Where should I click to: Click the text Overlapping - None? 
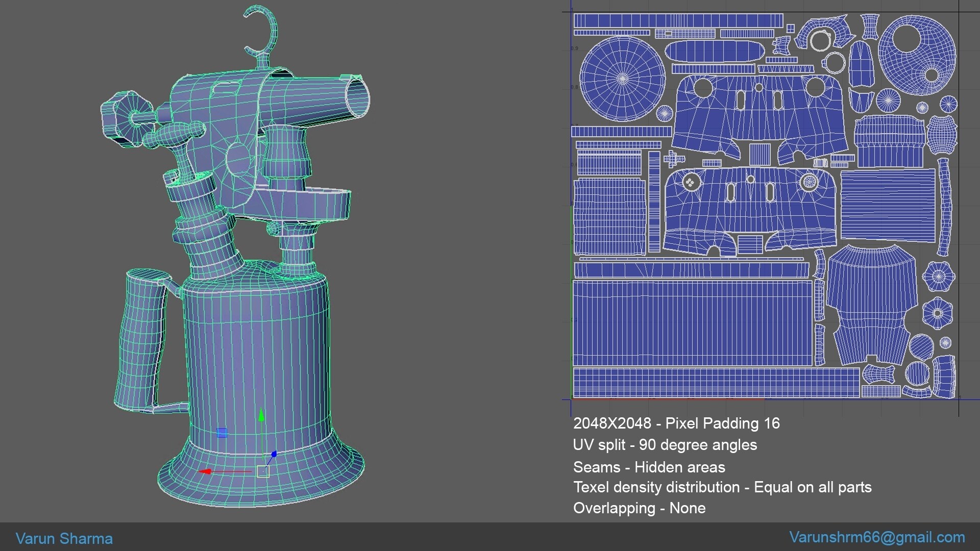[640, 508]
